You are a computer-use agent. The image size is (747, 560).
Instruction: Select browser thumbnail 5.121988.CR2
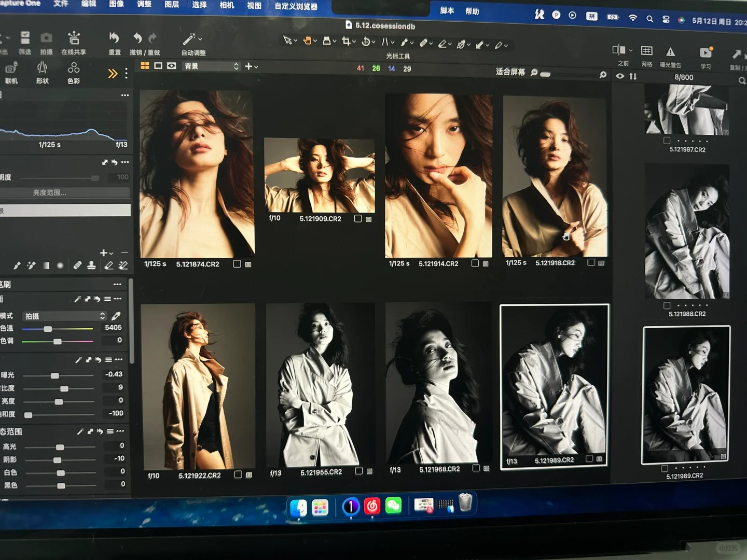coord(687,231)
